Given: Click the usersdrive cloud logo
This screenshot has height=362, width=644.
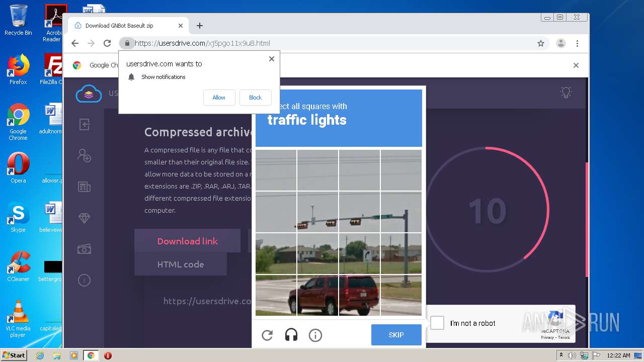Looking at the screenshot, I should pyautogui.click(x=89, y=94).
